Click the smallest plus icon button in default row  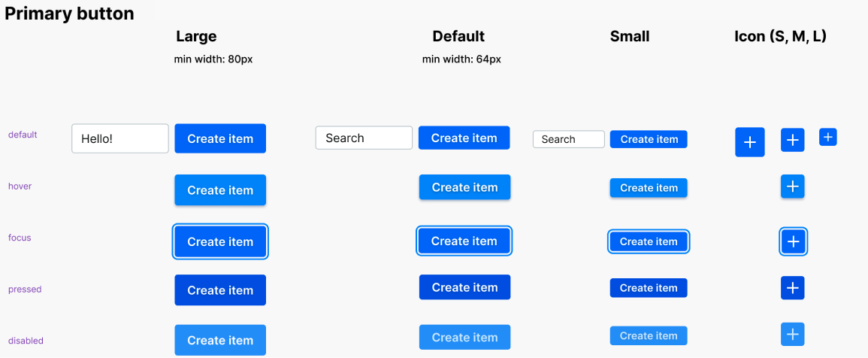click(x=827, y=137)
